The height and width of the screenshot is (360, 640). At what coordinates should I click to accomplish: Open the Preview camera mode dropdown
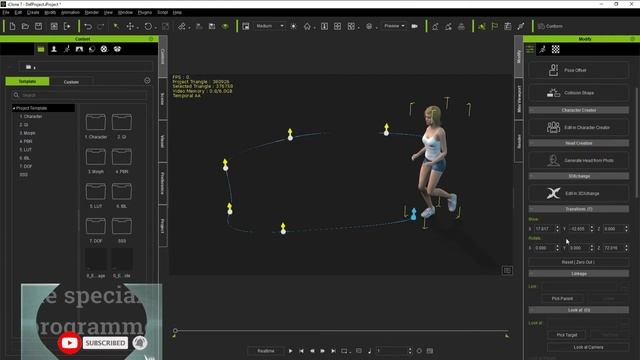pos(394,26)
